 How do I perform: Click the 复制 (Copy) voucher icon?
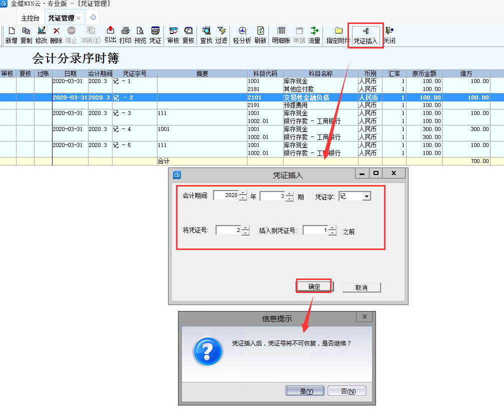coord(26,35)
